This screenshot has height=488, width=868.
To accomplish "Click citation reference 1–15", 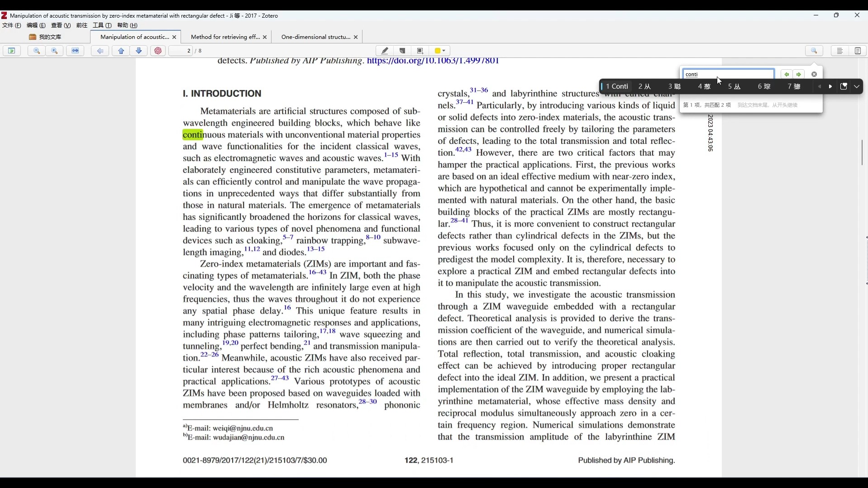I will click(391, 155).
